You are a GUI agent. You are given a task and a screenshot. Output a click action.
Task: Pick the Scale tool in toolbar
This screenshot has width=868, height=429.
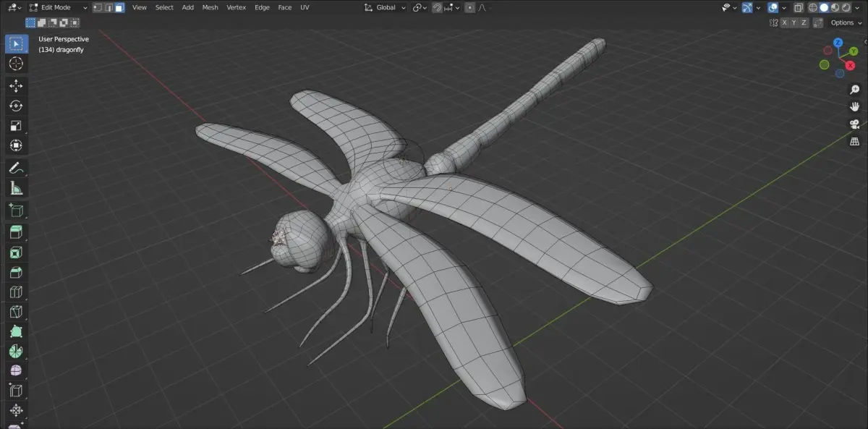click(16, 125)
